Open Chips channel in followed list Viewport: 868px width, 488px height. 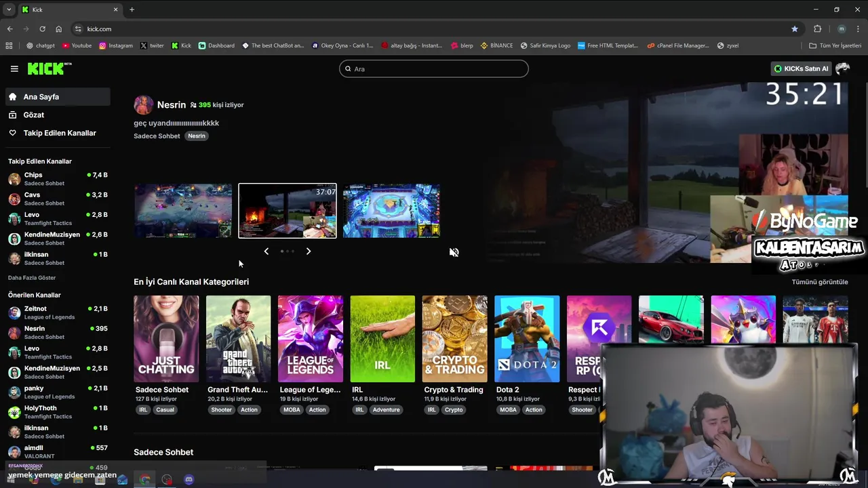pyautogui.click(x=58, y=179)
